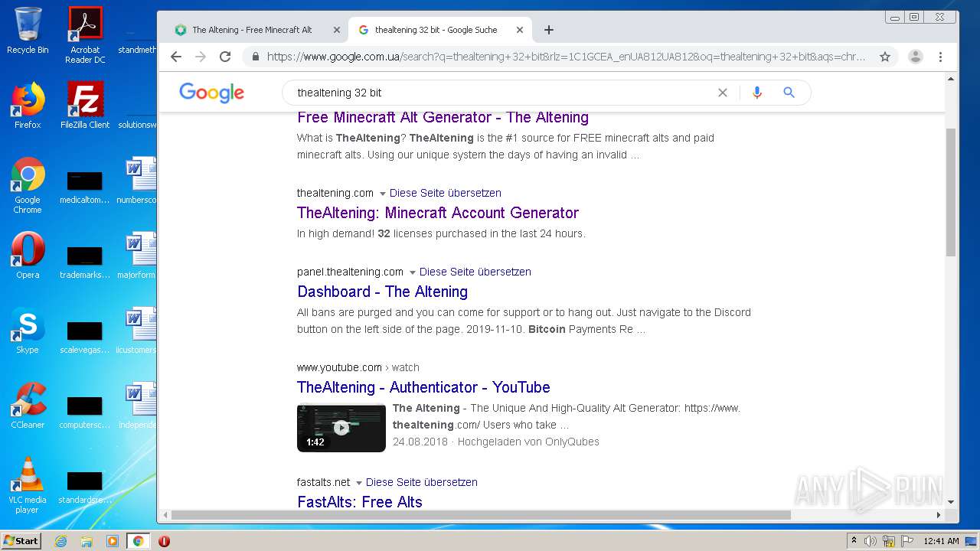Open Skype desktop shortcut
Viewport: 980px width, 551px height.
pyautogui.click(x=28, y=331)
